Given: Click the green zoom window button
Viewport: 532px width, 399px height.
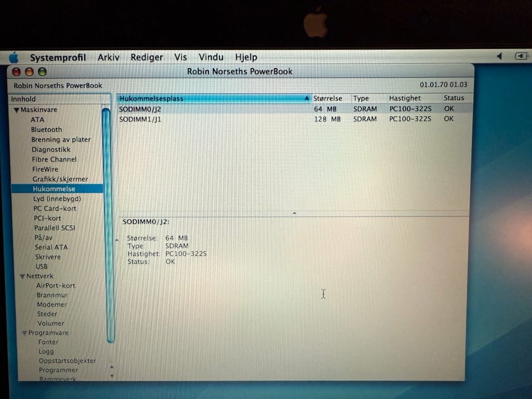Looking at the screenshot, I should pyautogui.click(x=42, y=72).
